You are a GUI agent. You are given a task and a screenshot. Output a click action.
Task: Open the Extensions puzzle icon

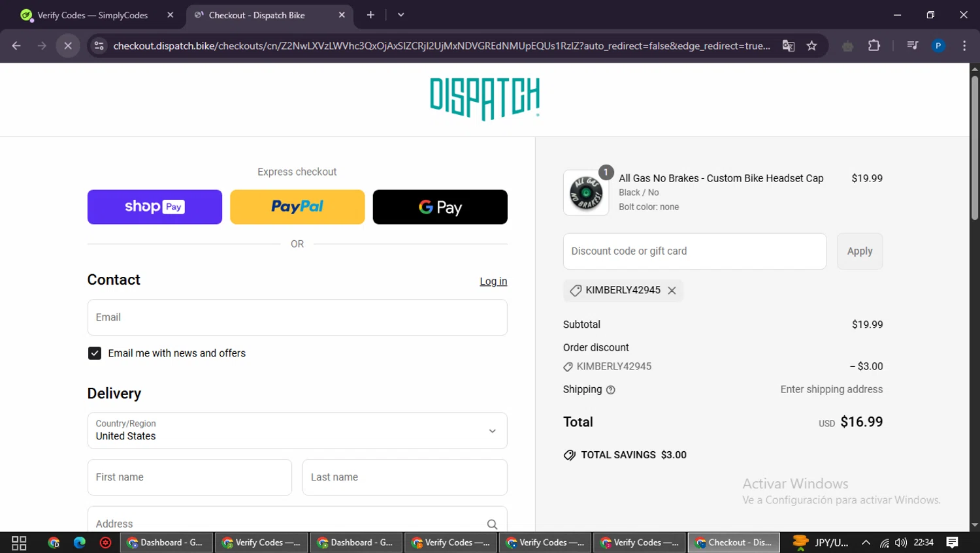874,46
